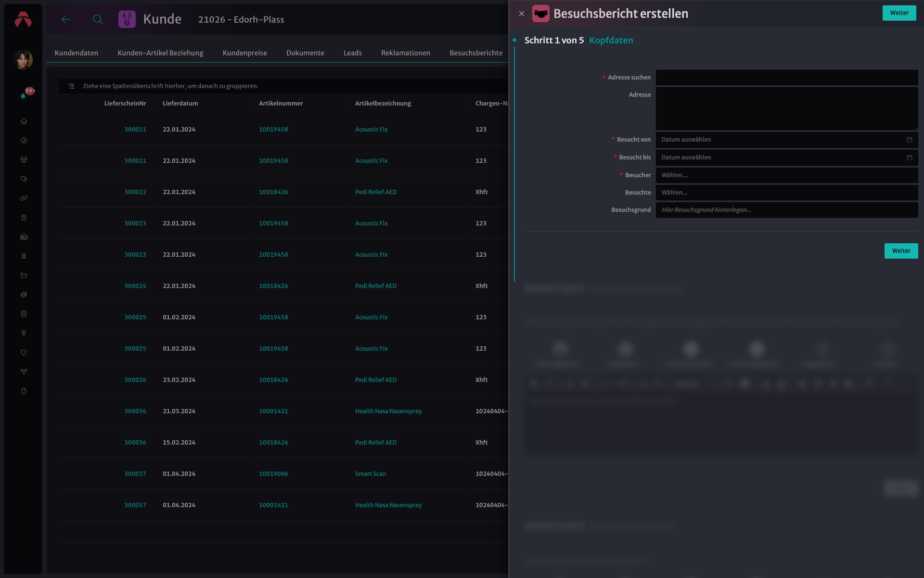
Task: Open Pedi Relief AED link in row 300022
Action: (x=376, y=192)
